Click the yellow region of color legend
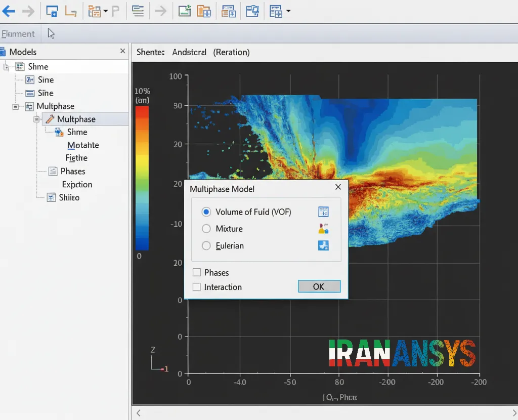The height and width of the screenshot is (420, 518). click(142, 161)
